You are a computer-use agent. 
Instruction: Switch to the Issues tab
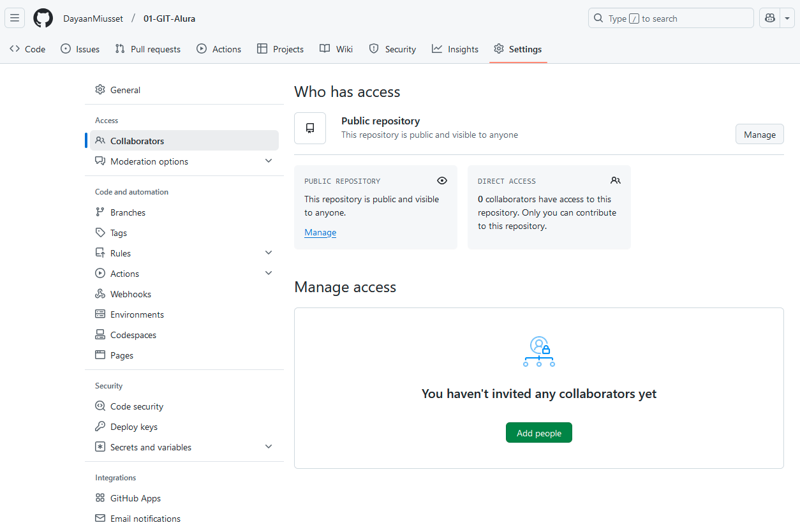80,49
